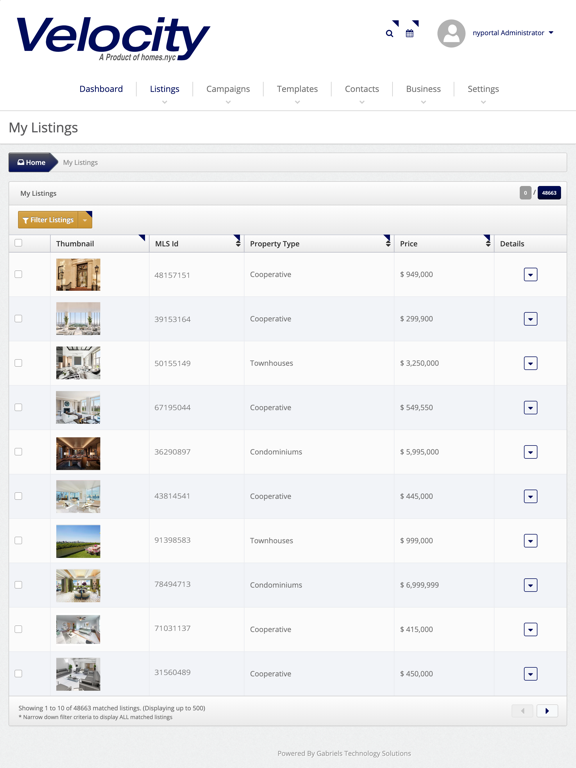
Task: Open the Contacts navigation menu
Action: (x=361, y=89)
